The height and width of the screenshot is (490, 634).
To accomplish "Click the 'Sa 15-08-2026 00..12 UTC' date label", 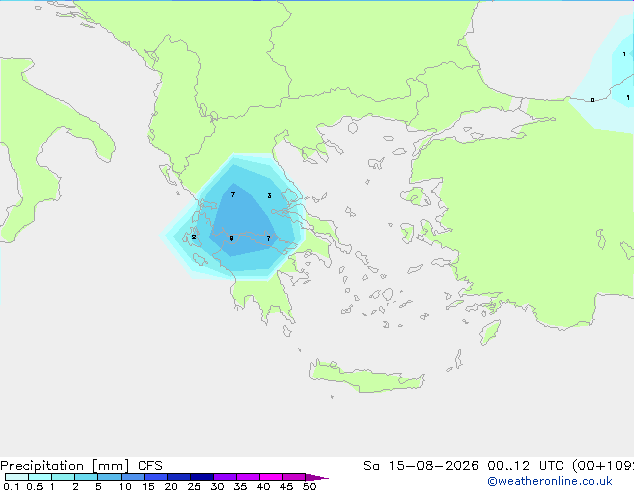I will pyautogui.click(x=465, y=466).
